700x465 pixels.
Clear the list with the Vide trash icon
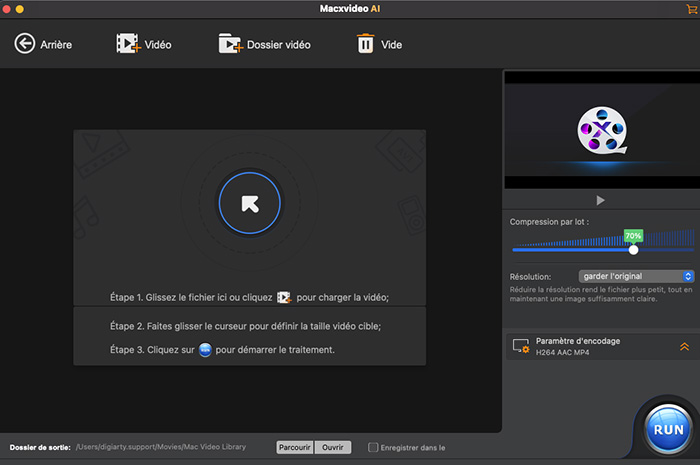click(x=366, y=44)
